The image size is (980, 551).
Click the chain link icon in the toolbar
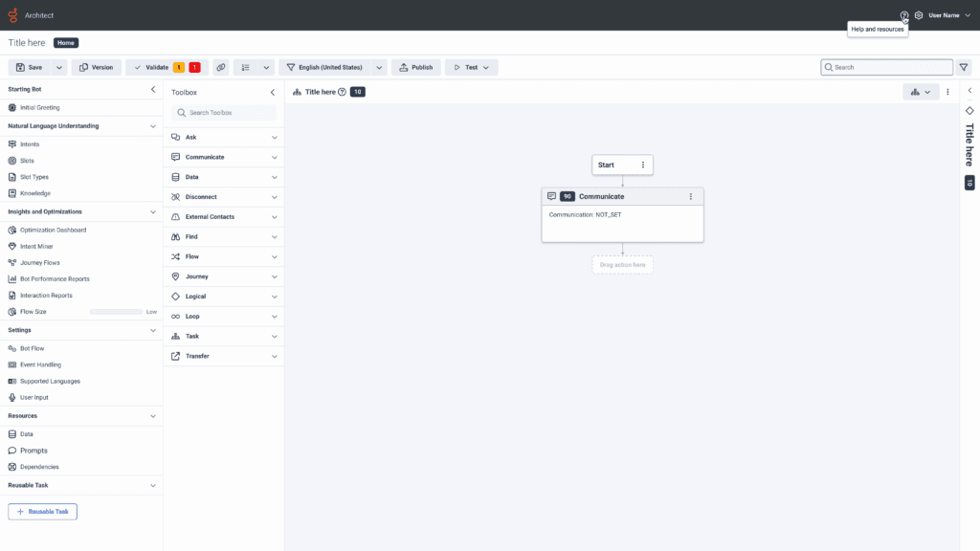pos(221,67)
